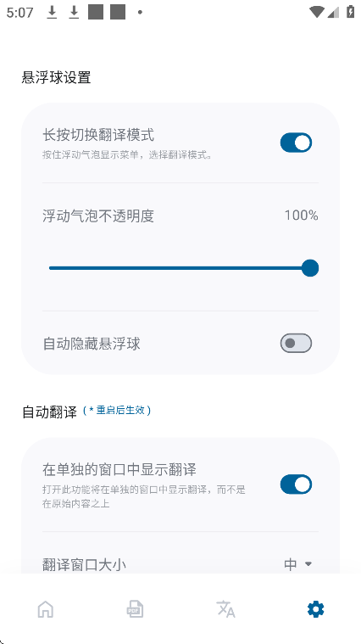Viewport: 361px width, 644px height.
Task: Toggle the 长按切换翻译模式 switch
Action: click(296, 143)
